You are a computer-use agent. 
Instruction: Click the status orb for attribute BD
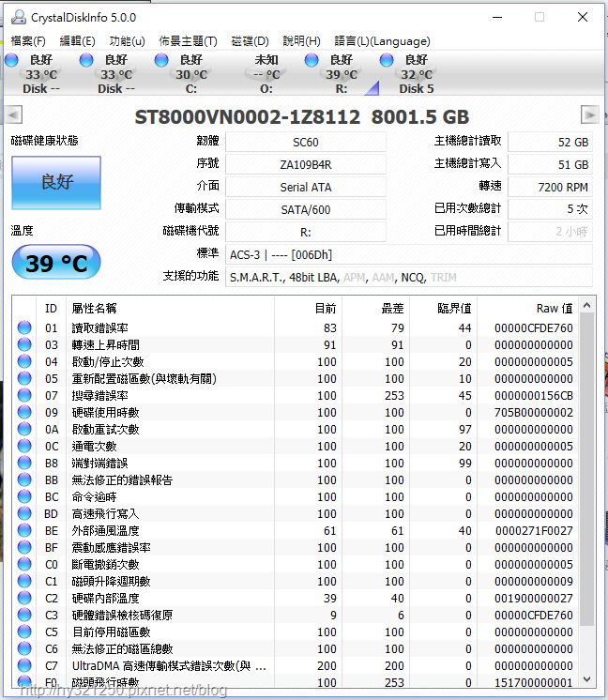click(x=24, y=514)
